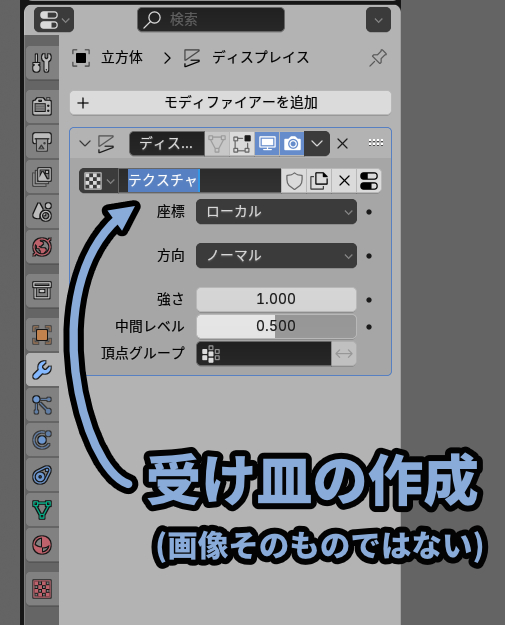The width and height of the screenshot is (505, 625).
Task: Toggle modifier display in edit mode
Action: coord(242,143)
